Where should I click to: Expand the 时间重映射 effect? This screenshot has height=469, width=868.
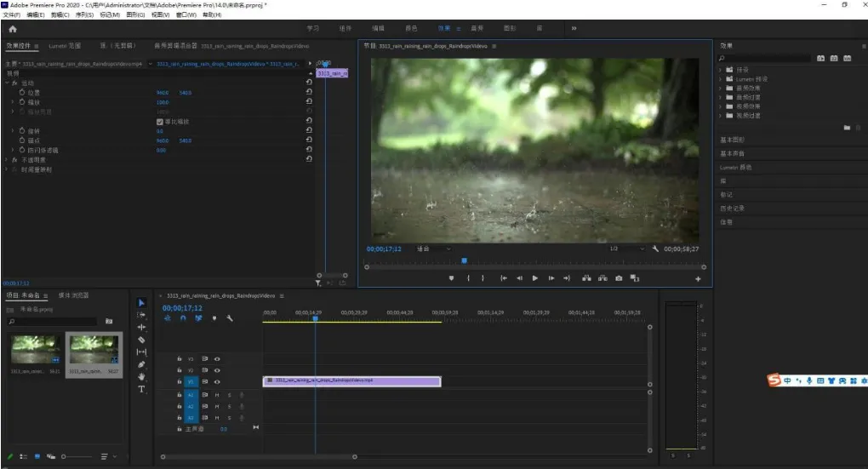(x=7, y=169)
